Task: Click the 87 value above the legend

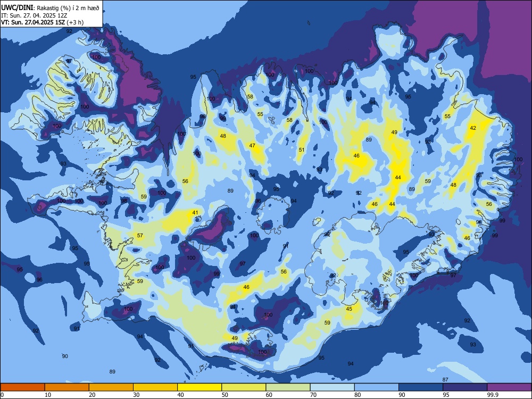Action: [x=445, y=380]
